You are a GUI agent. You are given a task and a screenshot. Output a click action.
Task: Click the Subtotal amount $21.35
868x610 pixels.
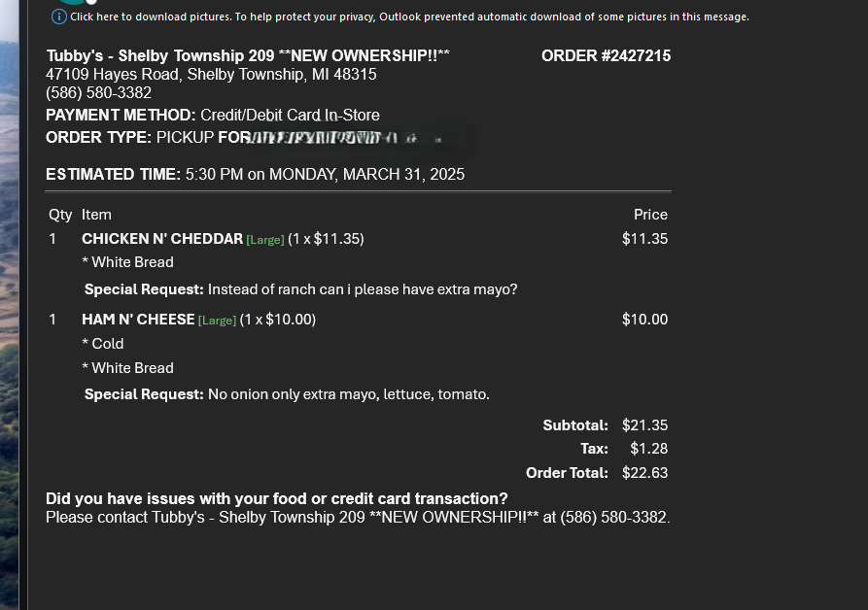pyautogui.click(x=644, y=425)
